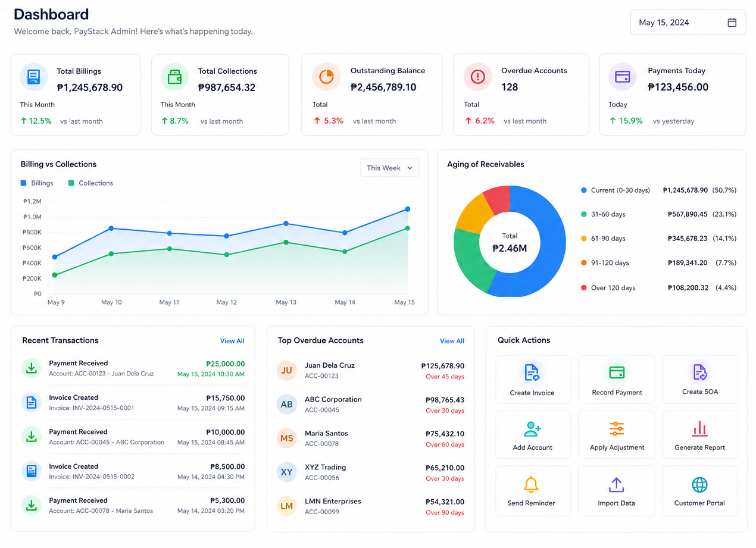This screenshot has height=548, width=756.
Task: Open the This Week period dropdown
Action: click(389, 168)
